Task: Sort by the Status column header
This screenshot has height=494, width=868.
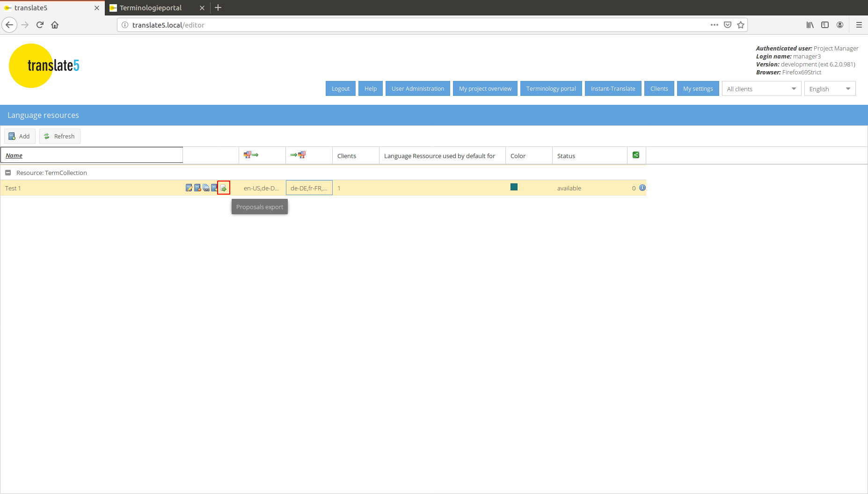Action: 590,156
